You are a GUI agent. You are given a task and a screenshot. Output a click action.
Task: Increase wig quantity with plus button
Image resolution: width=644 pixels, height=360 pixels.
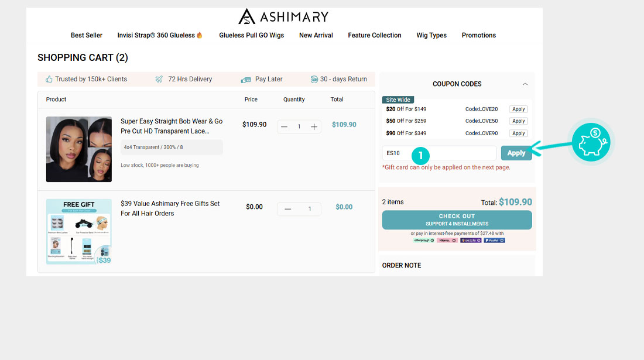pos(314,127)
